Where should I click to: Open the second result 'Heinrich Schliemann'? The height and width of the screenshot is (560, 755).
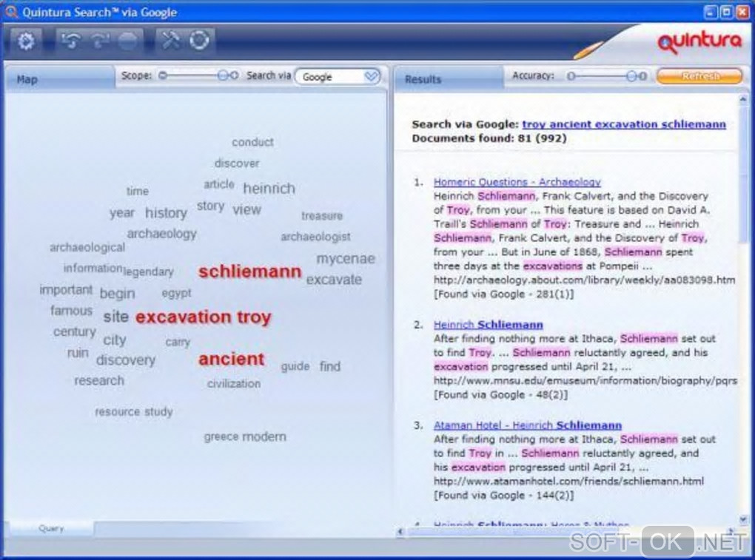click(x=489, y=324)
